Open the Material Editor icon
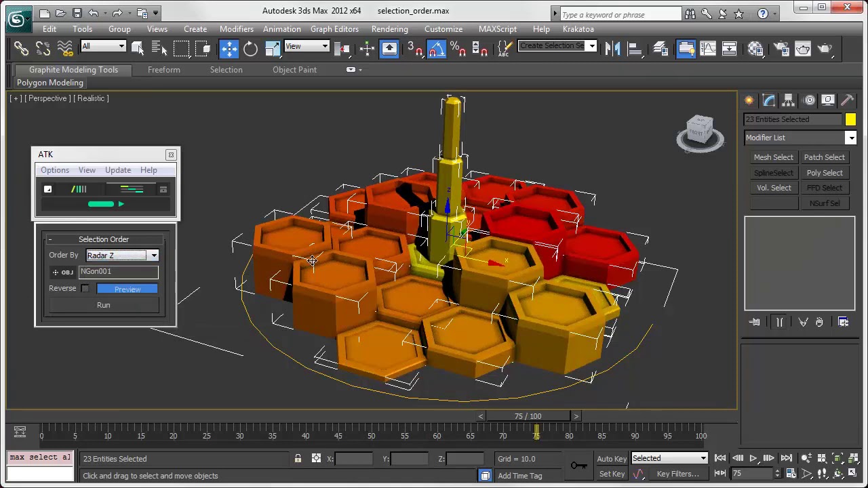 pos(755,48)
